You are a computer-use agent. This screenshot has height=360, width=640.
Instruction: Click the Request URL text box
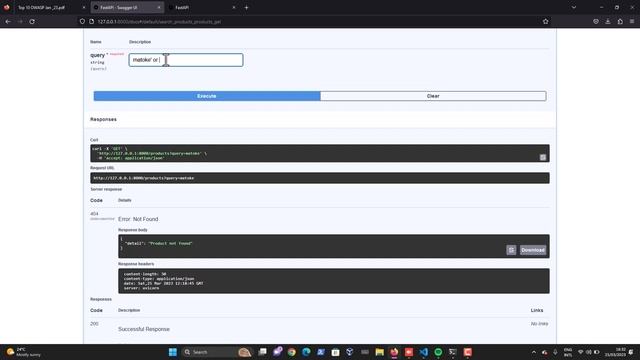[x=320, y=178]
